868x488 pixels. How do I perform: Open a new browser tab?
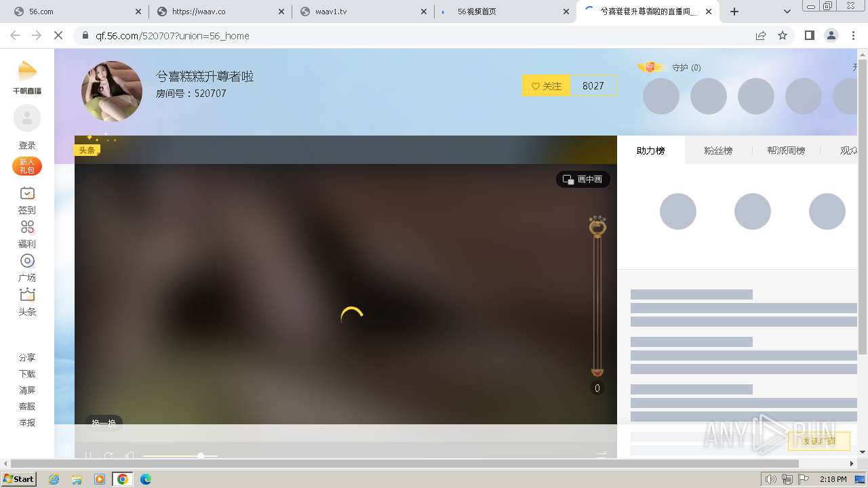[x=734, y=12]
